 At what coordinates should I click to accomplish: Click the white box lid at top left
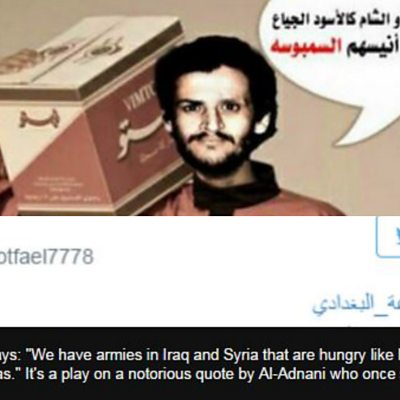[x=90, y=50]
